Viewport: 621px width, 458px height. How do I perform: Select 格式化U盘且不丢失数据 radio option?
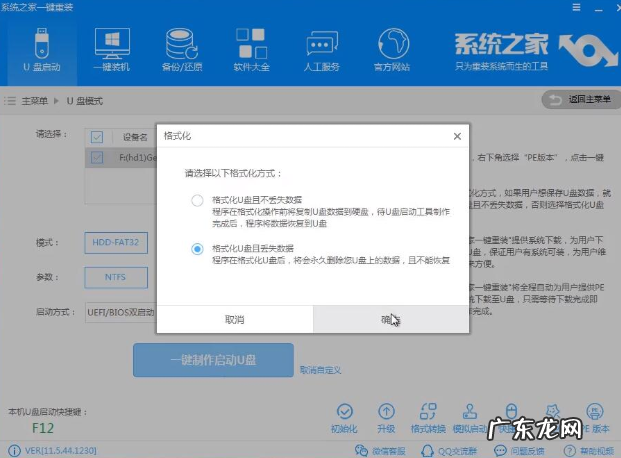[197, 200]
